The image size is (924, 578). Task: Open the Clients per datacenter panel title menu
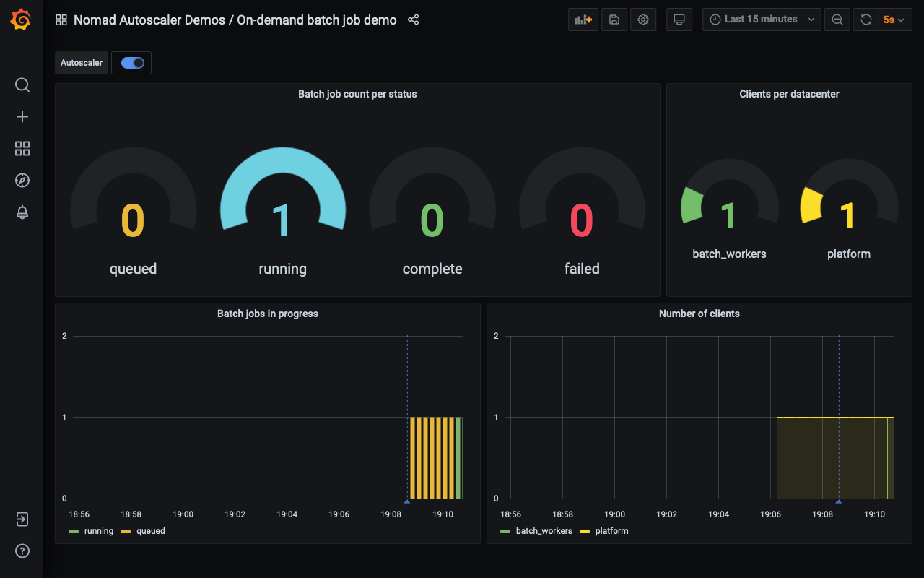point(789,94)
